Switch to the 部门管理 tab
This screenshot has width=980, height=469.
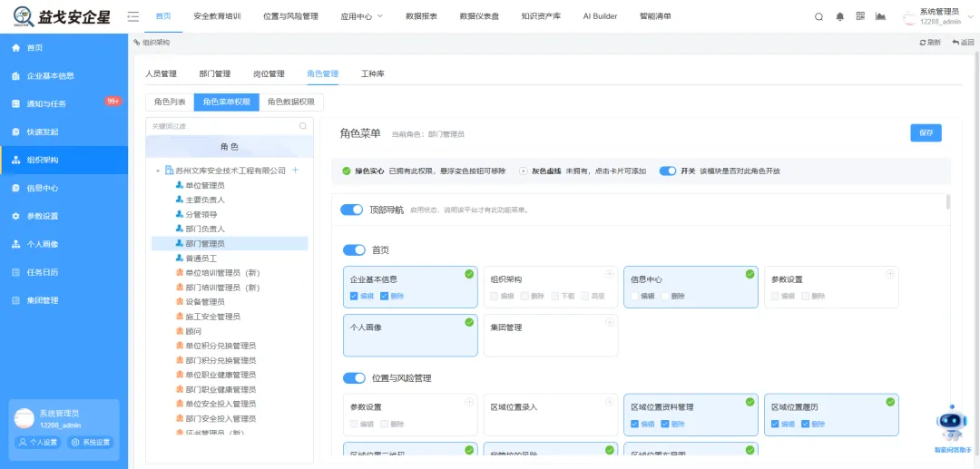(x=215, y=73)
